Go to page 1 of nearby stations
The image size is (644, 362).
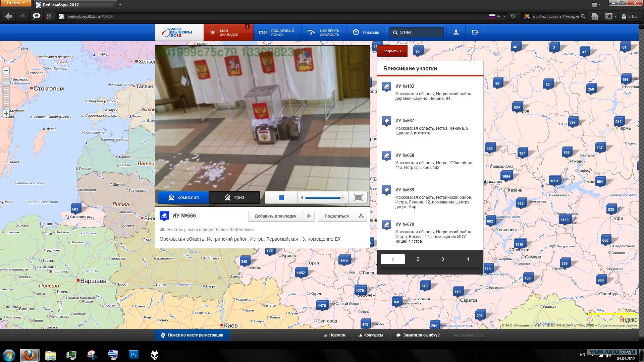[x=393, y=259]
